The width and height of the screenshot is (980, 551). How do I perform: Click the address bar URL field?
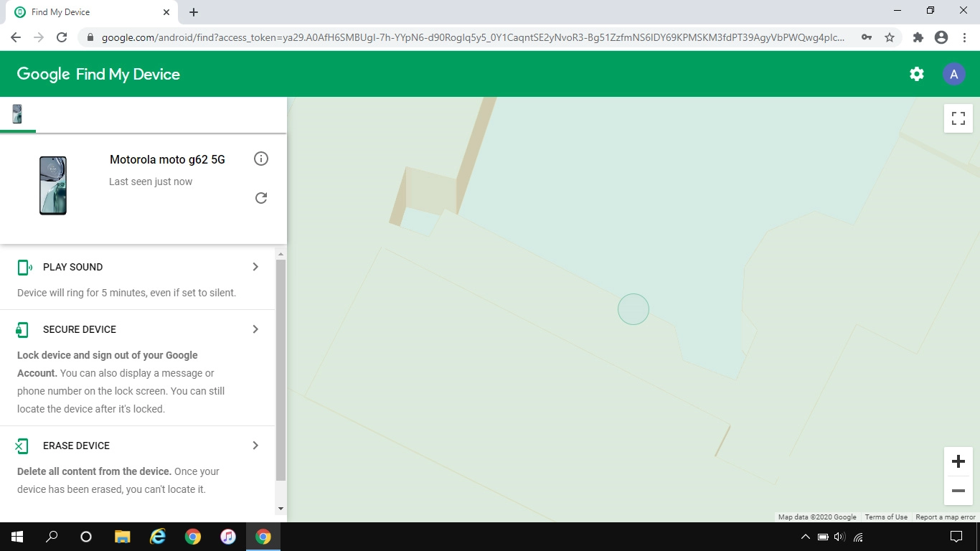473,37
